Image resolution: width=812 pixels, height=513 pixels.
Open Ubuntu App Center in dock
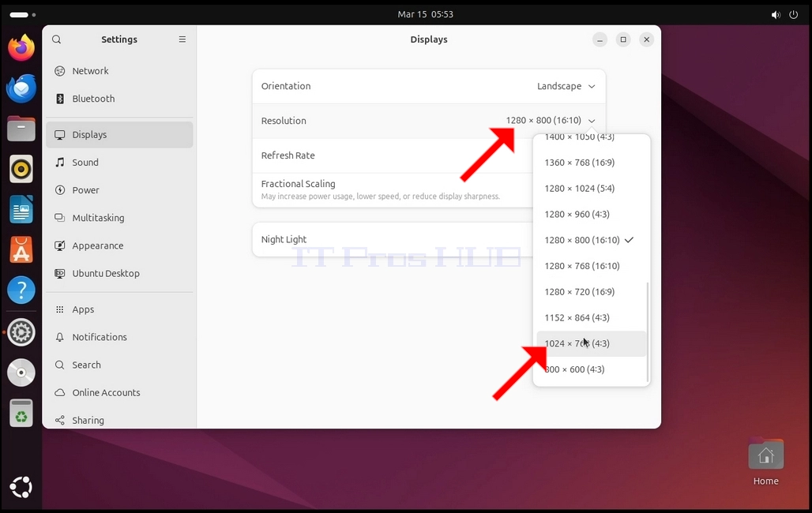click(x=21, y=249)
